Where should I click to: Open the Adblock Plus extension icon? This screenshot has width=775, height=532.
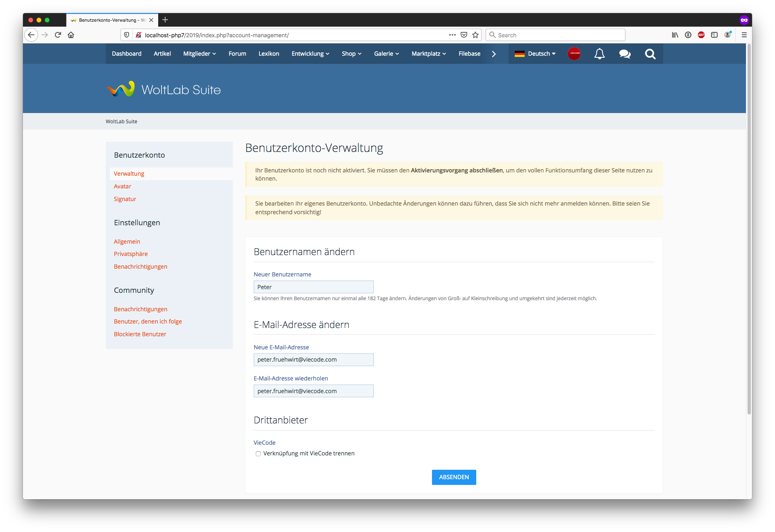pyautogui.click(x=701, y=35)
